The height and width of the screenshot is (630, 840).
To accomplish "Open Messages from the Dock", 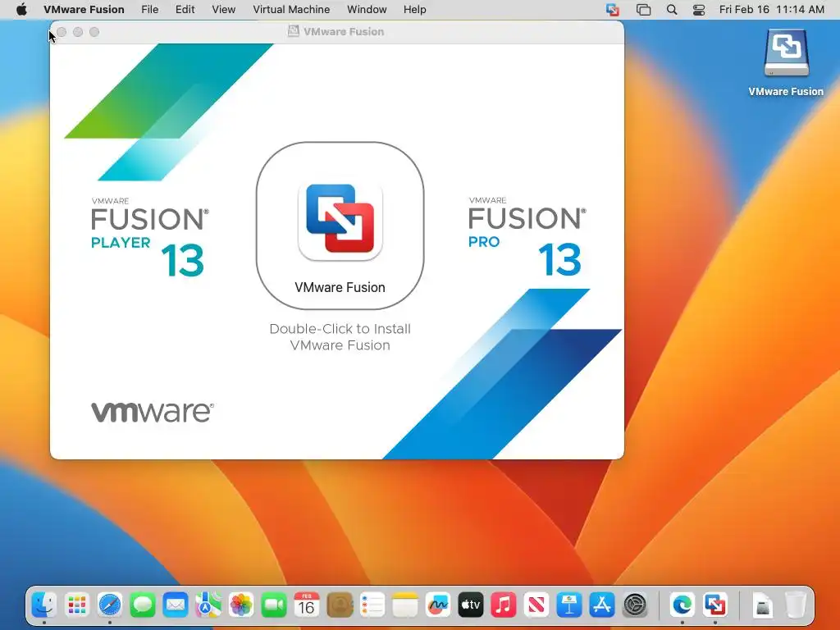I will click(143, 605).
